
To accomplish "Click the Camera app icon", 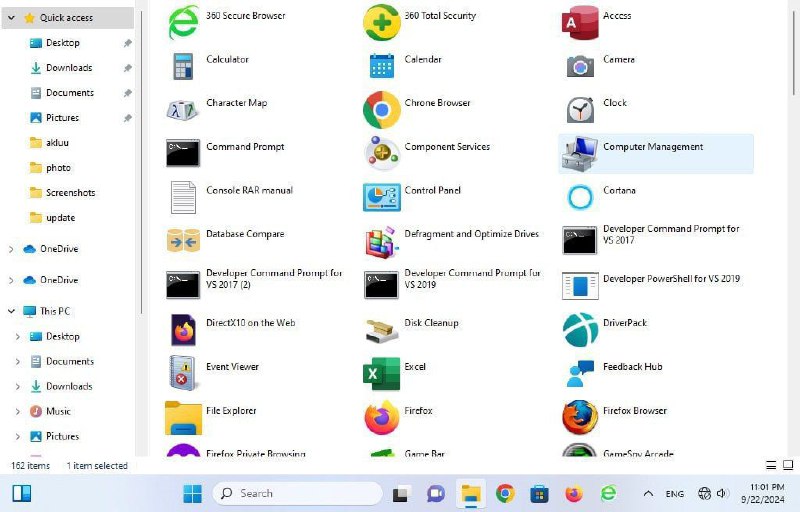I will click(580, 66).
